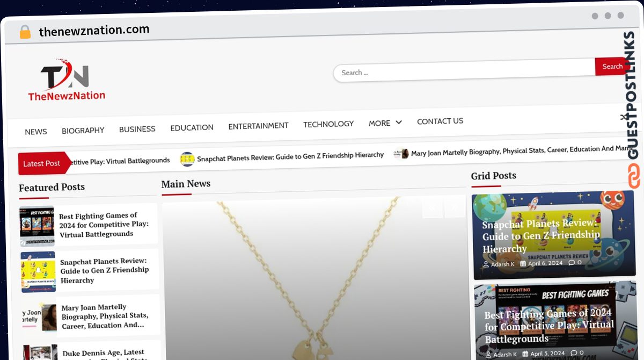
Task: Click the padlock icon in address bar
Action: 25,32
